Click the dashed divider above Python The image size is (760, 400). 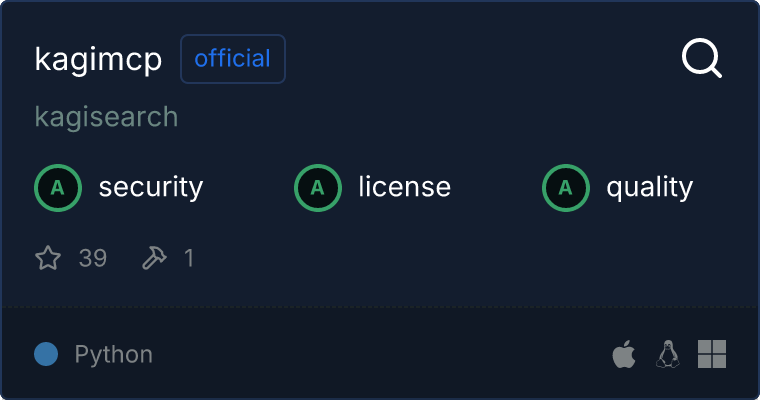380,306
